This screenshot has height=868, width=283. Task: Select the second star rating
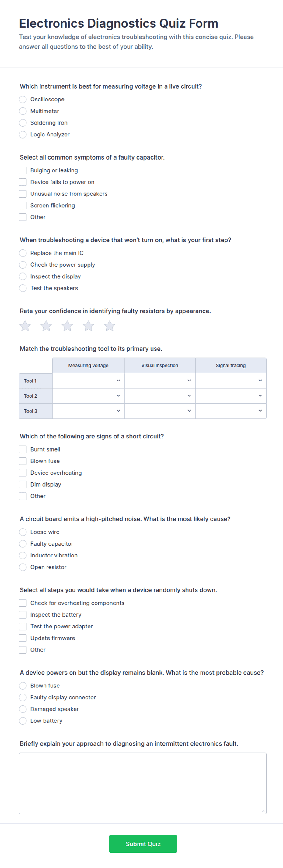click(x=46, y=326)
